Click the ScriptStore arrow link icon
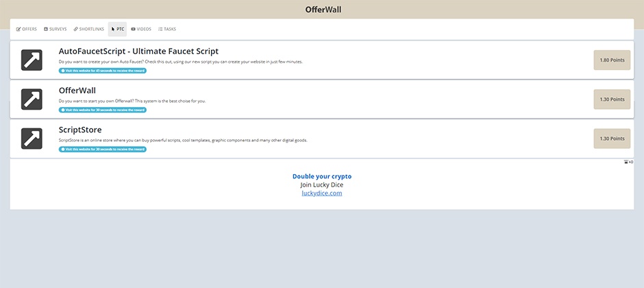Image resolution: width=644 pixels, height=288 pixels. pos(32,139)
